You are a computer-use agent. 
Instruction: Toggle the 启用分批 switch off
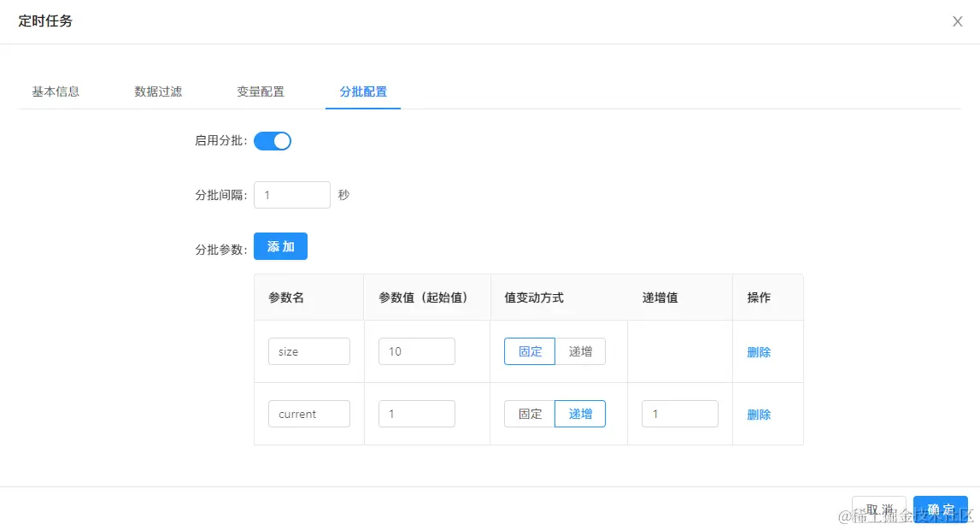click(273, 141)
